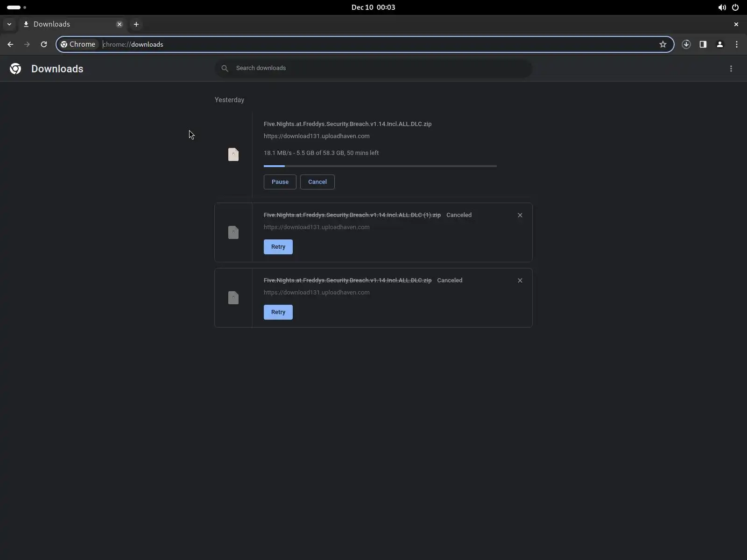The width and height of the screenshot is (747, 560).
Task: Open source URL of the in-progress download
Action: click(x=317, y=136)
